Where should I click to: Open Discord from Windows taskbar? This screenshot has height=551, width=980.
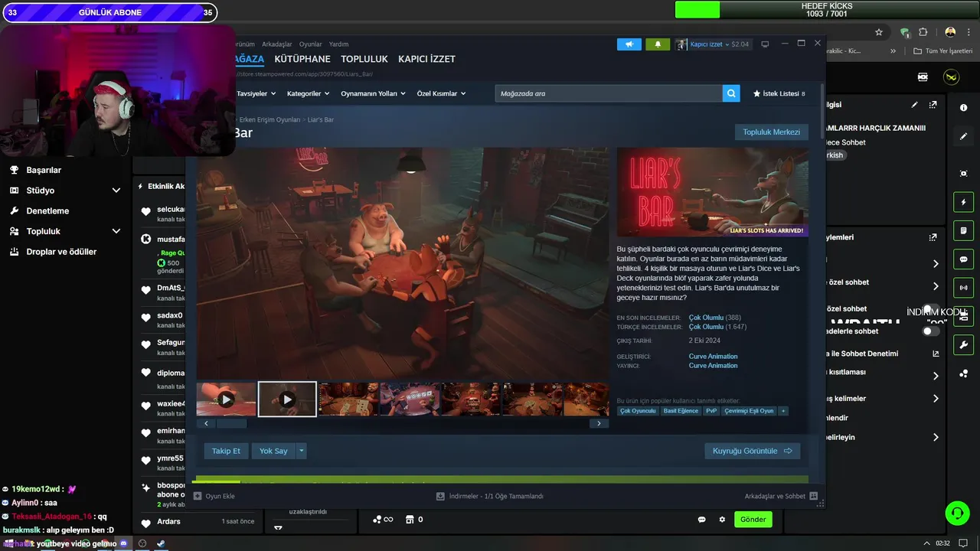tap(124, 543)
